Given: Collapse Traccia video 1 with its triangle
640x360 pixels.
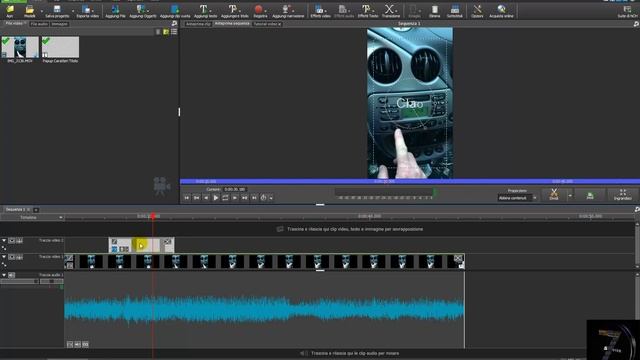Looking at the screenshot, I should [x=4, y=257].
